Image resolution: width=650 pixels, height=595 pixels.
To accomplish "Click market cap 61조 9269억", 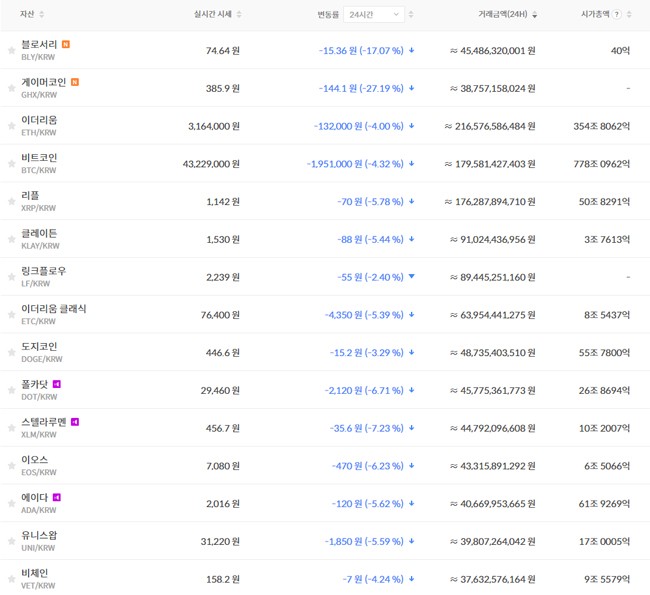I will (604, 503).
